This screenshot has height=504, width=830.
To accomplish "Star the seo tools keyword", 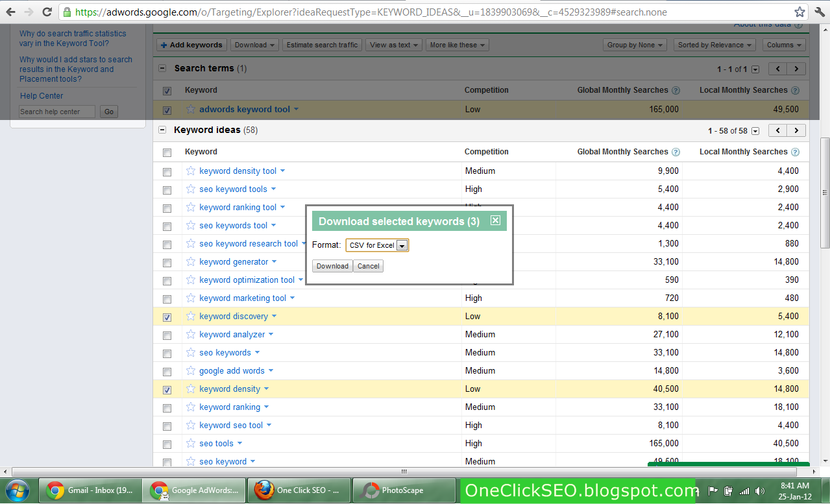I will [190, 443].
